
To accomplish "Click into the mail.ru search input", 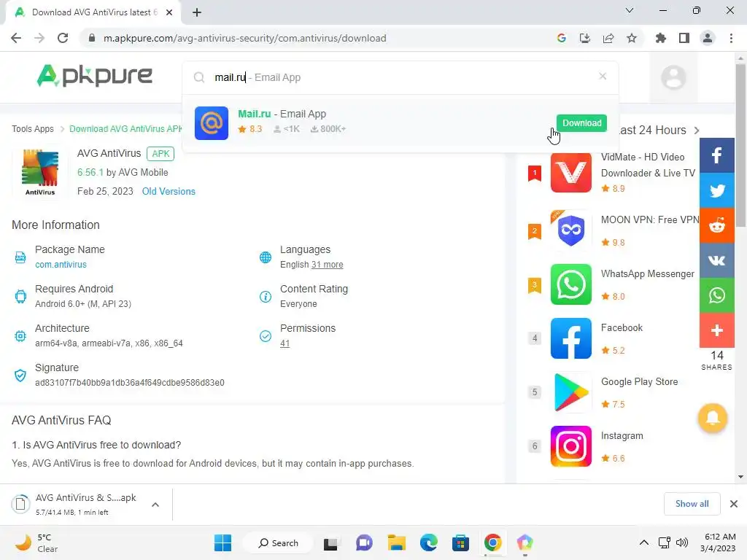I will [400, 77].
